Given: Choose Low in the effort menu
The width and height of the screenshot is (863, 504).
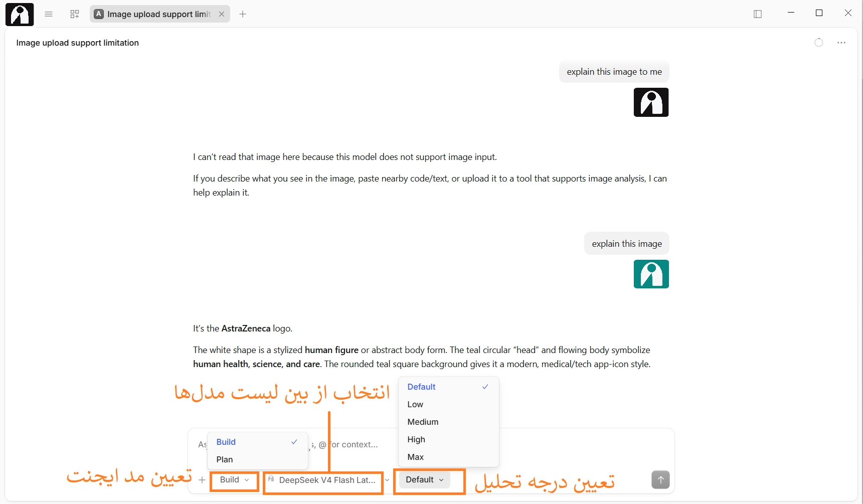Looking at the screenshot, I should tap(448, 404).
